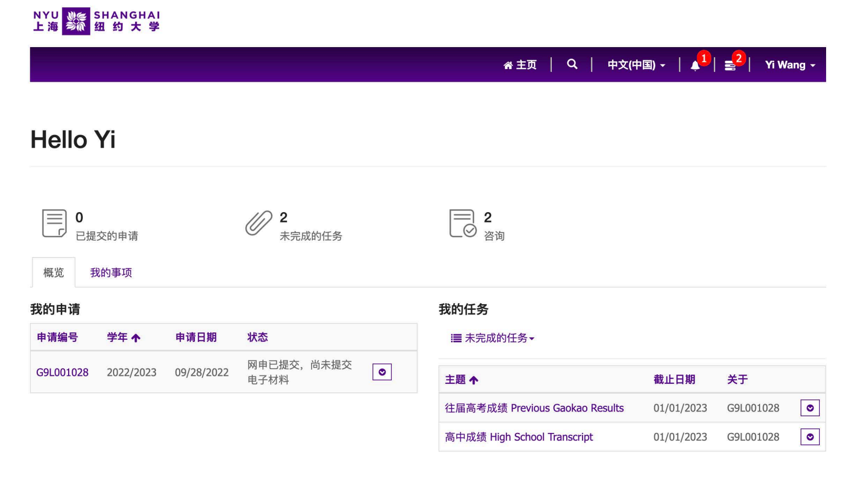Expand actions for the High School Transcript row

(x=809, y=437)
